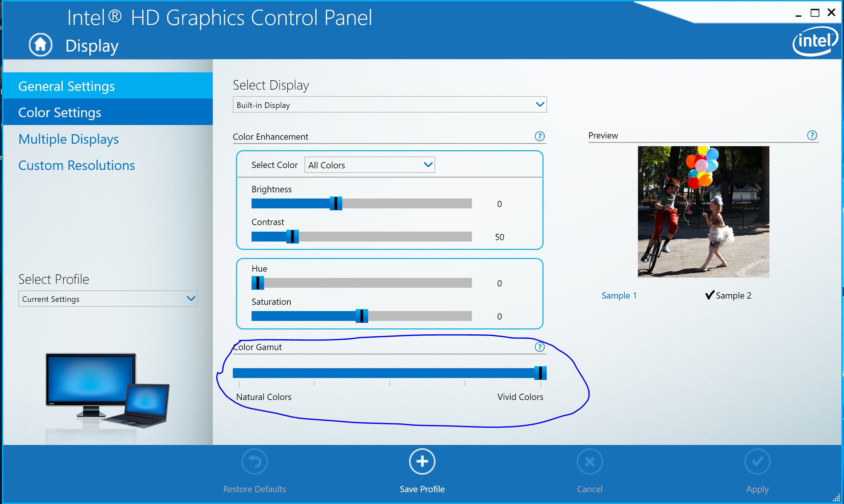The image size is (844, 504).
Task: Open Preview help icon
Action: (x=812, y=136)
